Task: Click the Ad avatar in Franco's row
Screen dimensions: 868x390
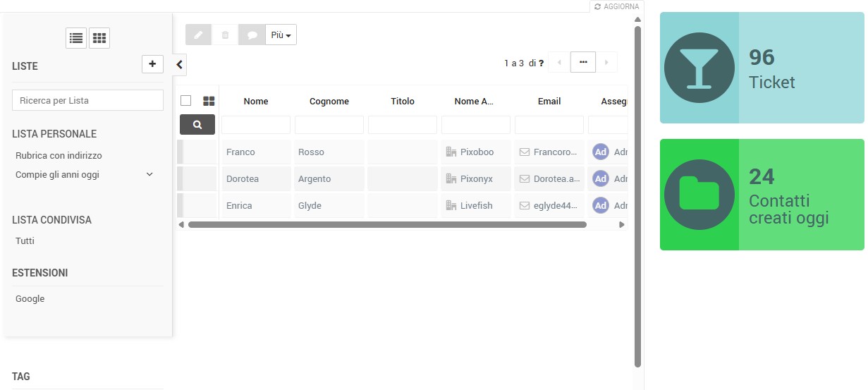Action: [x=601, y=152]
